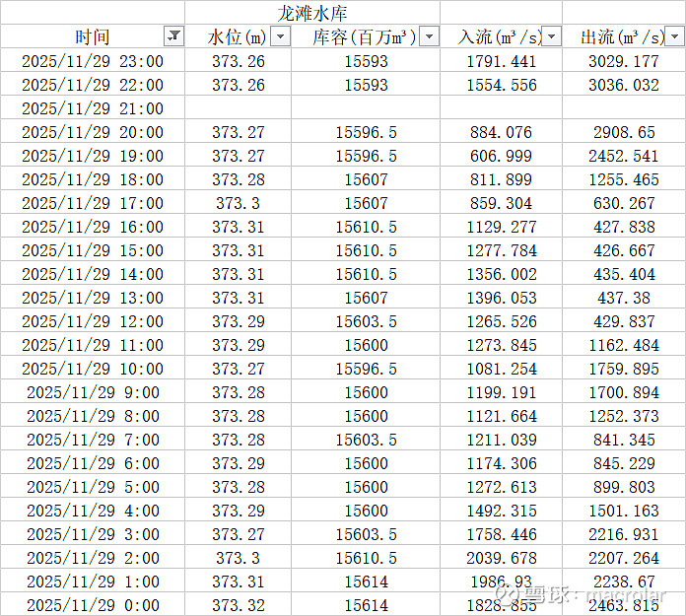Click inflow value 811.899
This screenshot has width=686, height=616.
tap(501, 178)
